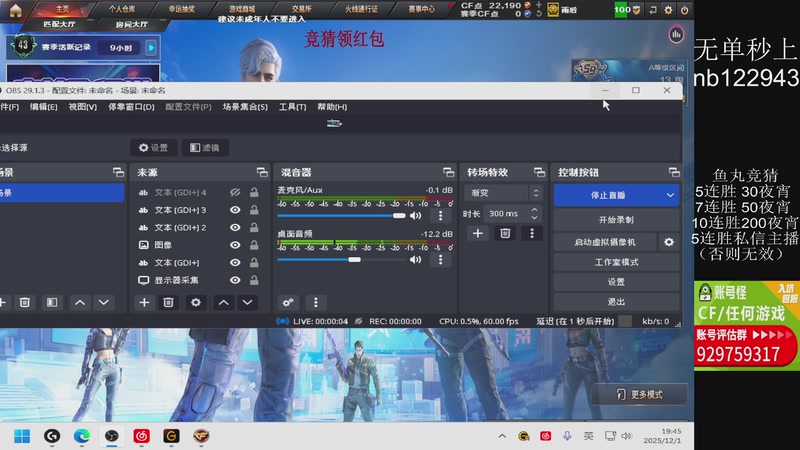Add a new source with plus
The width and height of the screenshot is (800, 450).
(x=144, y=303)
